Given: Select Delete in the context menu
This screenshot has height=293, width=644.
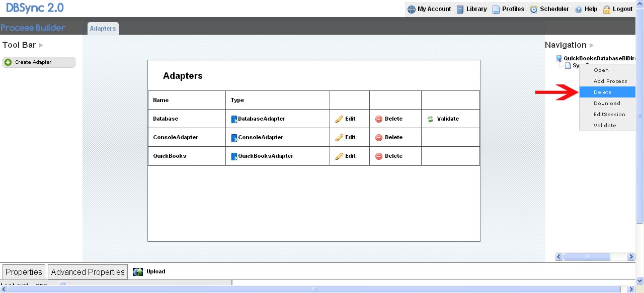Looking at the screenshot, I should [x=603, y=92].
